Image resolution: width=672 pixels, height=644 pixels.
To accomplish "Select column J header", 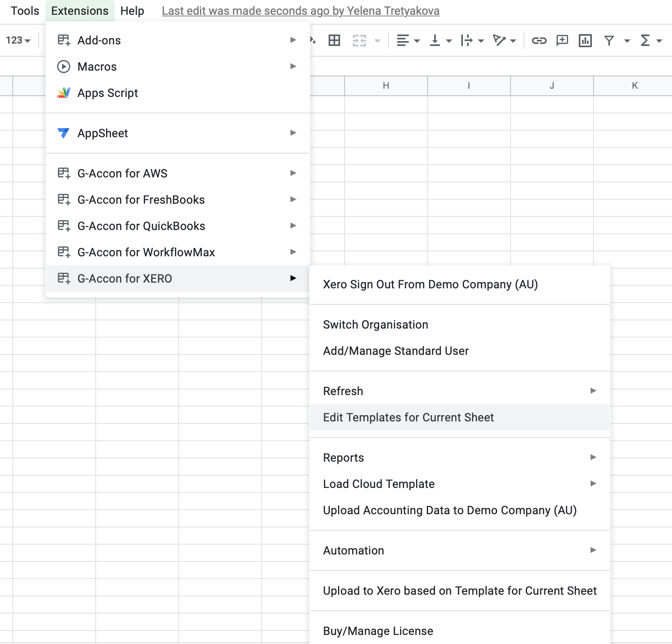I will 552,86.
